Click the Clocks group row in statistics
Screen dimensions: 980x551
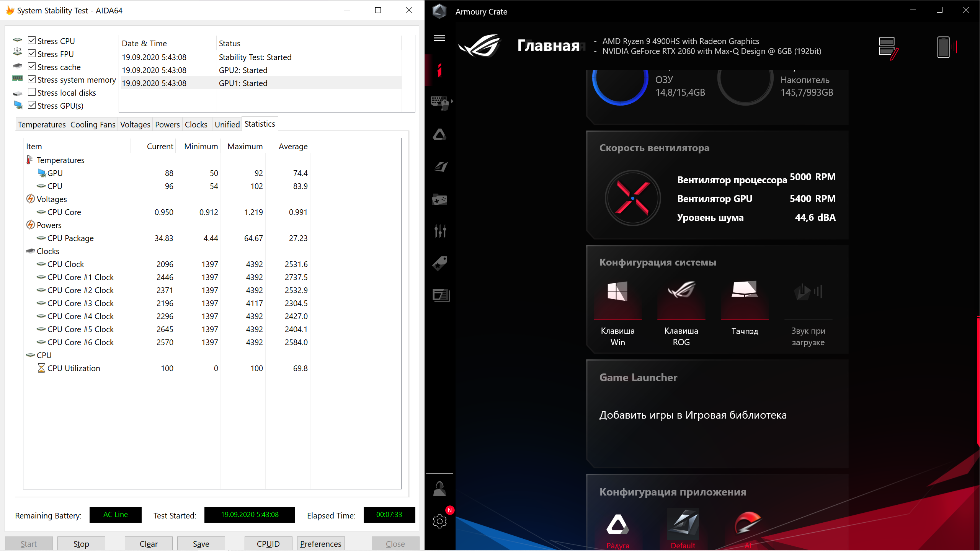pos(212,251)
